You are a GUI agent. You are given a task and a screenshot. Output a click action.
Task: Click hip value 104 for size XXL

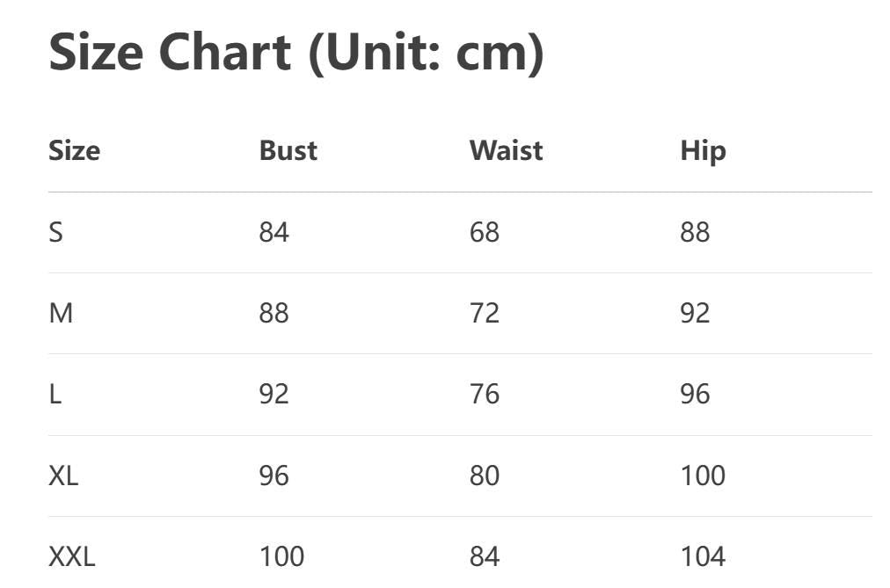[703, 556]
